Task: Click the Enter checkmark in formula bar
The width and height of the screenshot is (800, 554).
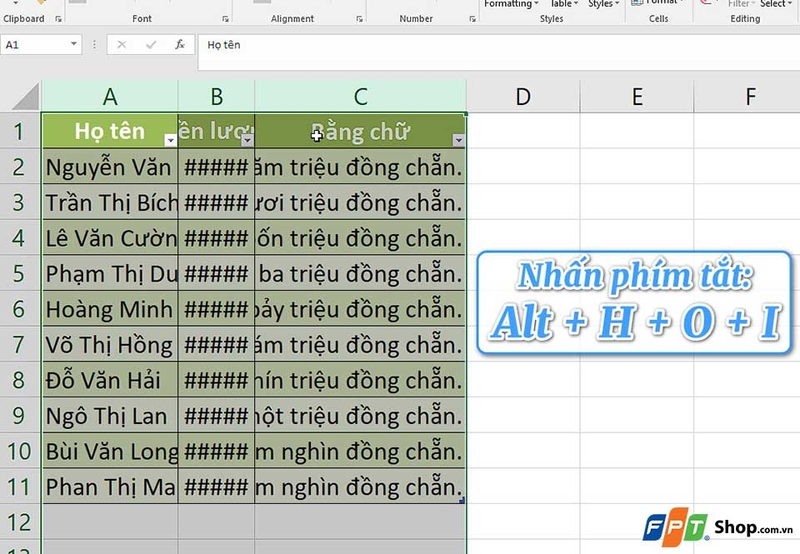Action: pyautogui.click(x=151, y=44)
